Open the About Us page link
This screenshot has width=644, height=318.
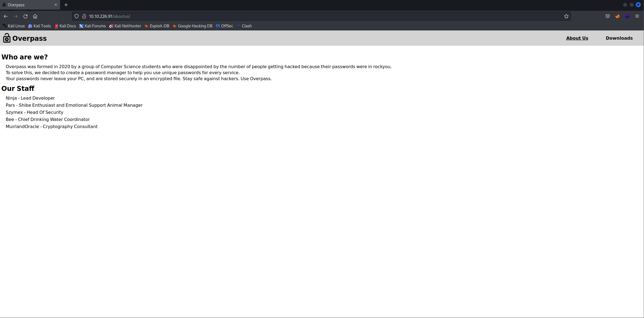[577, 38]
